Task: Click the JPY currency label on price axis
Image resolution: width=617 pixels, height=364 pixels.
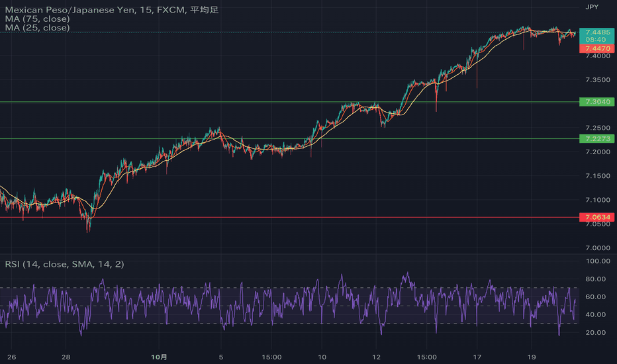Action: (592, 7)
